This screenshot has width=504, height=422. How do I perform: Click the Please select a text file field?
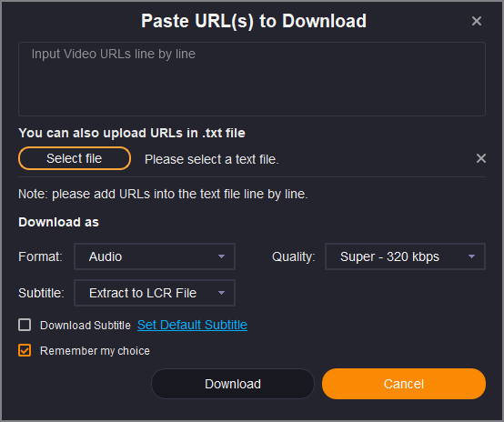211,159
